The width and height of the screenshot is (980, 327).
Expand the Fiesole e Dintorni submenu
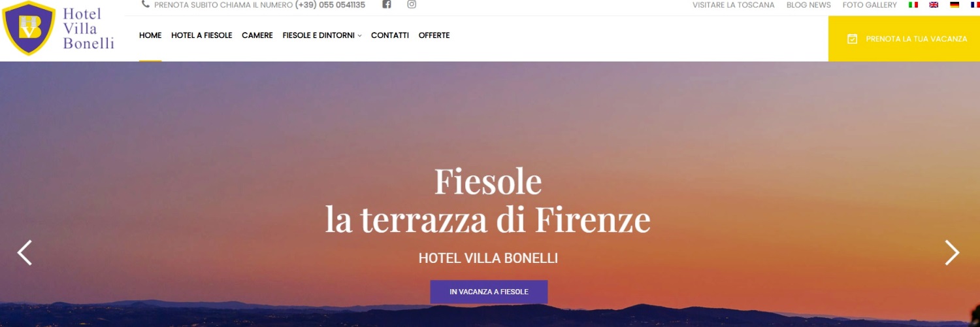(321, 35)
